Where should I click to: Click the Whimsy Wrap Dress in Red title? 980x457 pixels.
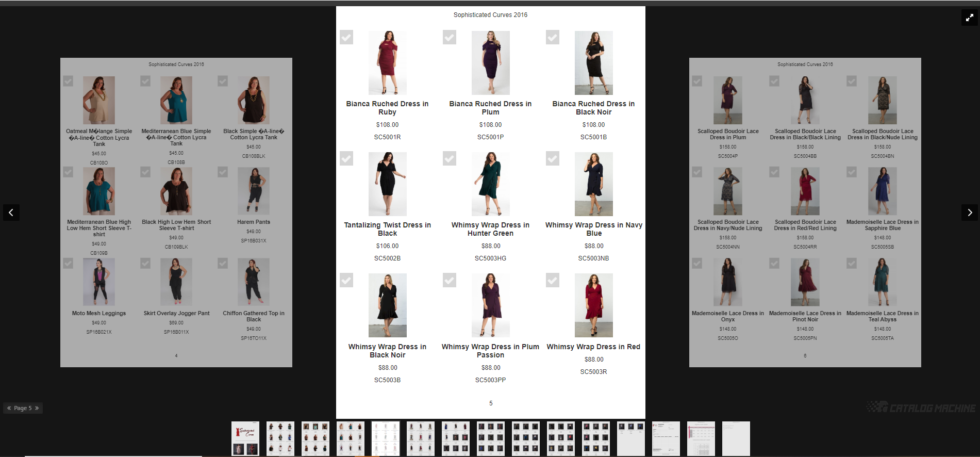[x=594, y=347]
